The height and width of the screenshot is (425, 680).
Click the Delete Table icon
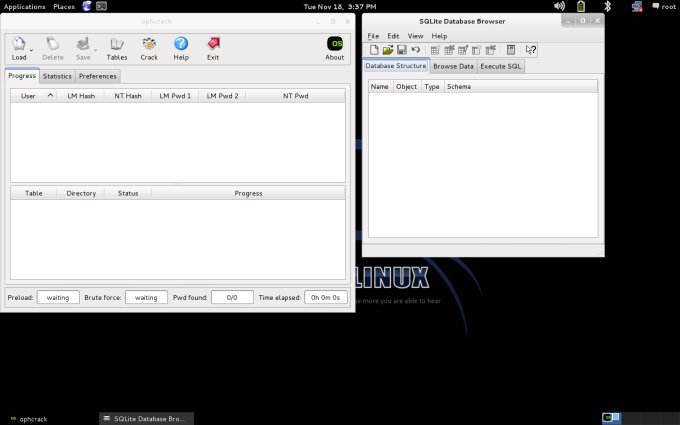pyautogui.click(x=449, y=50)
